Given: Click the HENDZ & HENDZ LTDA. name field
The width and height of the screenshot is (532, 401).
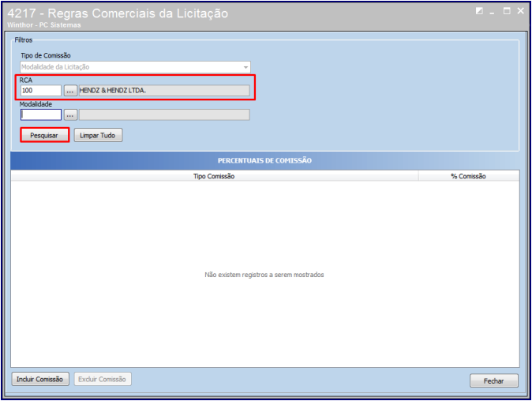Looking at the screenshot, I should (164, 91).
